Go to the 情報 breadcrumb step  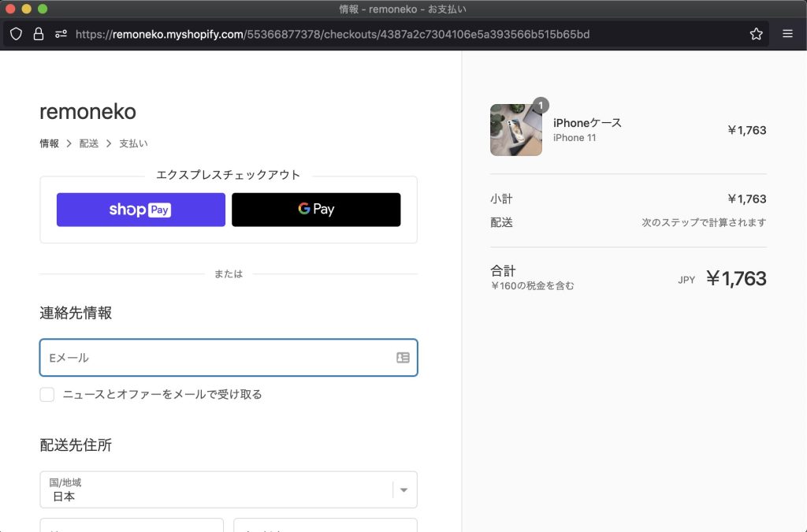pyautogui.click(x=49, y=143)
